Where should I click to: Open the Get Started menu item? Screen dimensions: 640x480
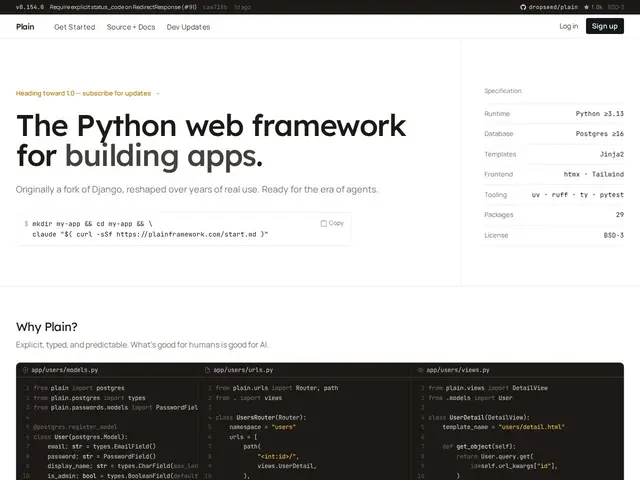[75, 27]
